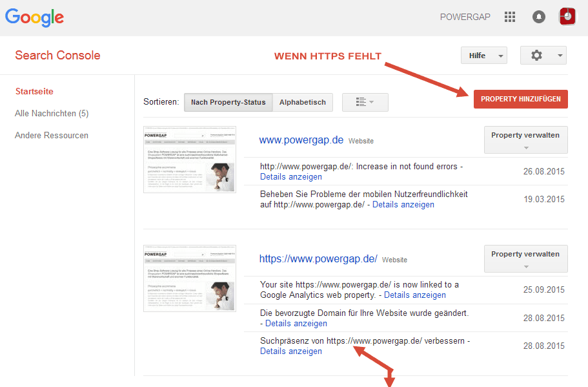The height and width of the screenshot is (387, 588).
Task: Open the list view options dropdown
Action: tap(365, 102)
